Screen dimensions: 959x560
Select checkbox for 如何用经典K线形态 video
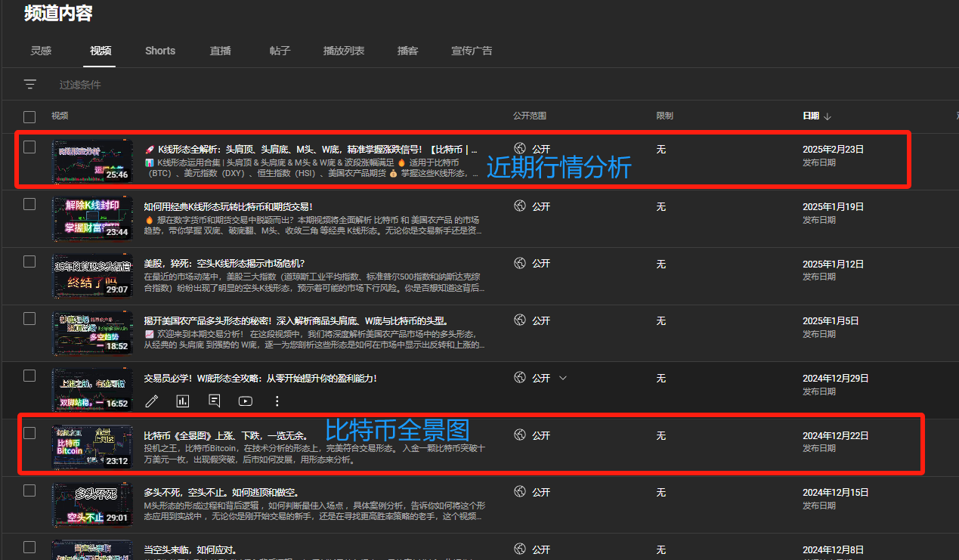pos(29,204)
